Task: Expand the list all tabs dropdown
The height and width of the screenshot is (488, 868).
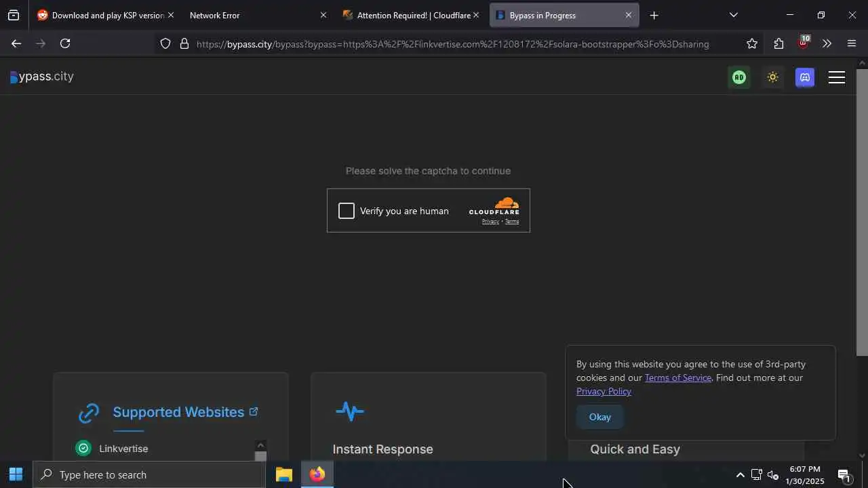Action: (x=733, y=15)
